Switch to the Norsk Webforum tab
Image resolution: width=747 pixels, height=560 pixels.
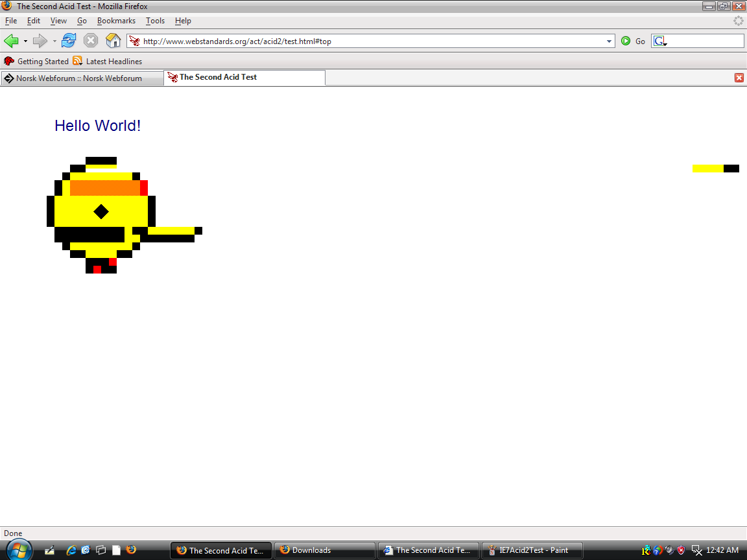[x=82, y=78]
